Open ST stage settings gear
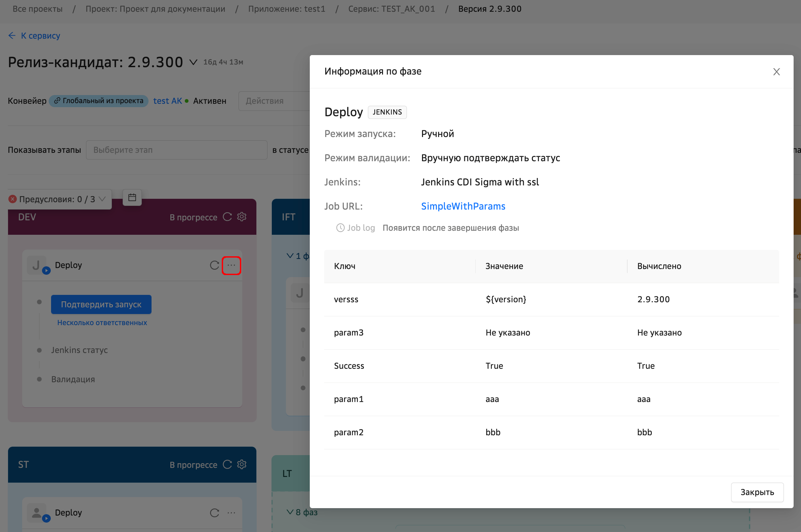 pyautogui.click(x=242, y=464)
